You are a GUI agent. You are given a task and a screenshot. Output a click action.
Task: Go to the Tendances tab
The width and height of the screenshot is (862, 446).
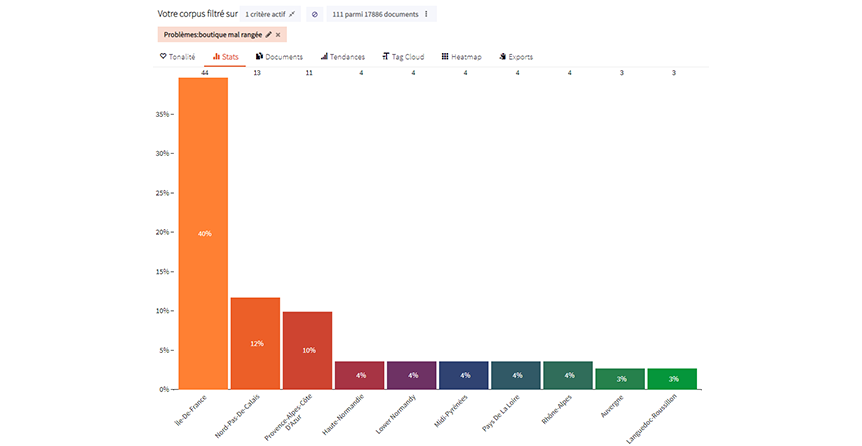[343, 57]
